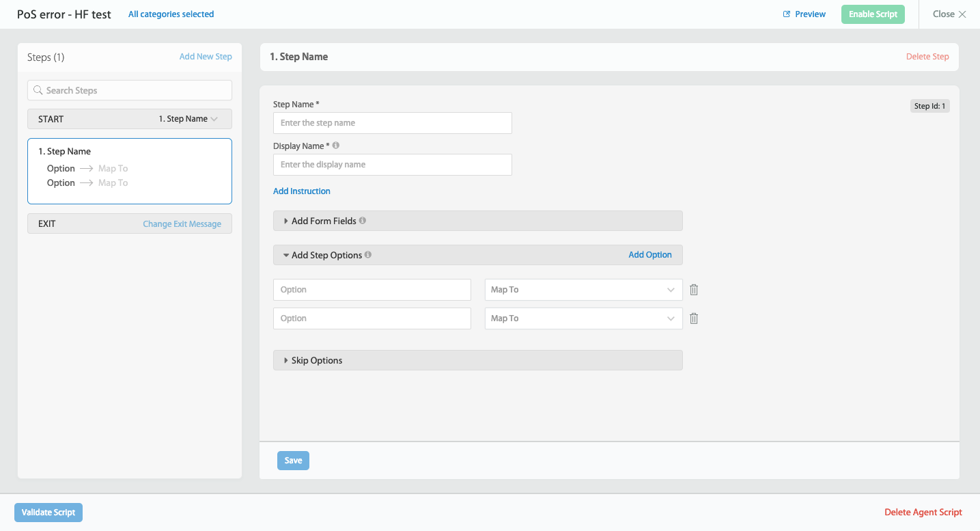Click the delete trash icon beside first Option
Viewport: 980px width, 531px height.
point(693,289)
